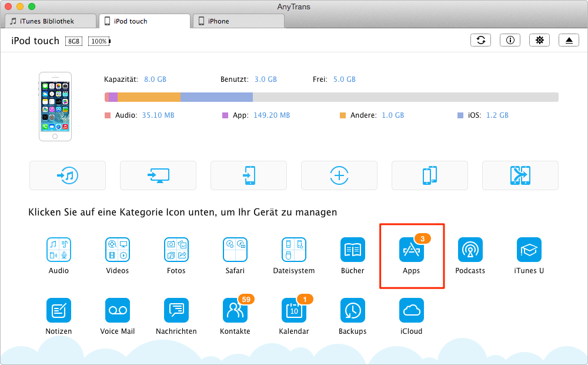Open the Voice Mail category
The image size is (588, 365).
tap(118, 310)
